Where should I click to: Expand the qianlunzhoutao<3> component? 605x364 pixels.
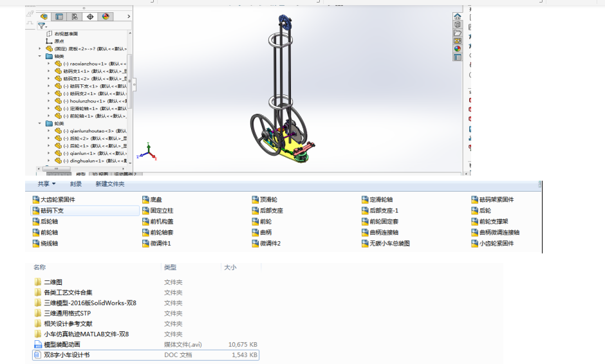pos(49,131)
